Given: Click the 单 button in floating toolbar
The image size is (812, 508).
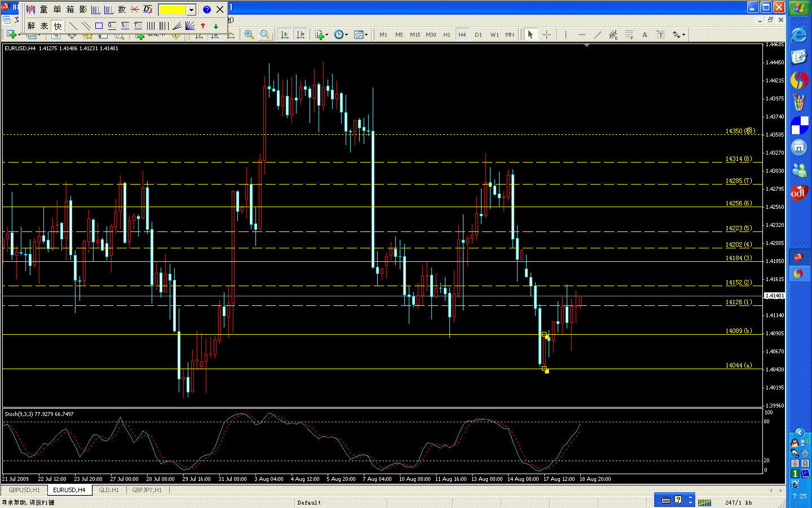Looking at the screenshot, I should click(57, 10).
